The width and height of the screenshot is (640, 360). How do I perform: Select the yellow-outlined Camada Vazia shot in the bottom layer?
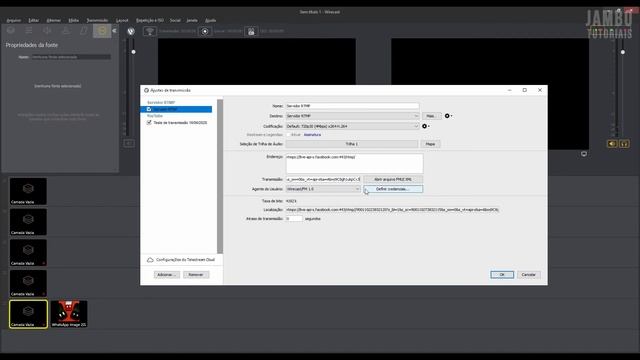coord(28,313)
